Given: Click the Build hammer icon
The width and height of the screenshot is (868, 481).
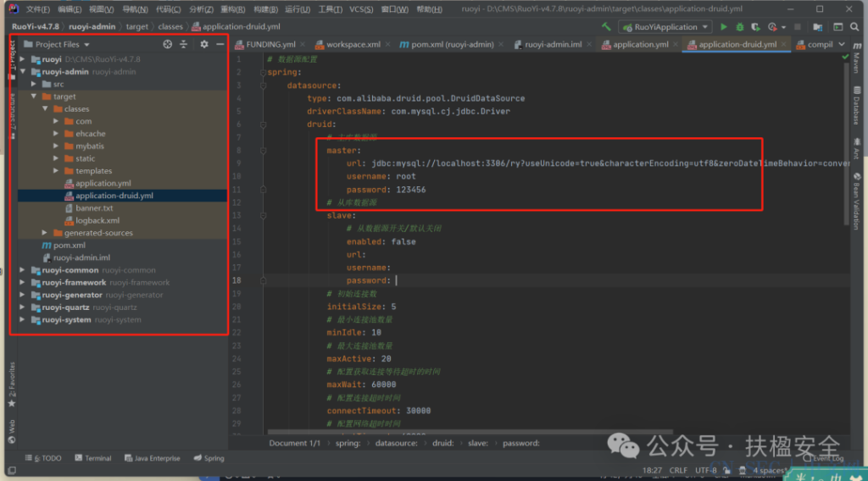Looking at the screenshot, I should click(606, 26).
